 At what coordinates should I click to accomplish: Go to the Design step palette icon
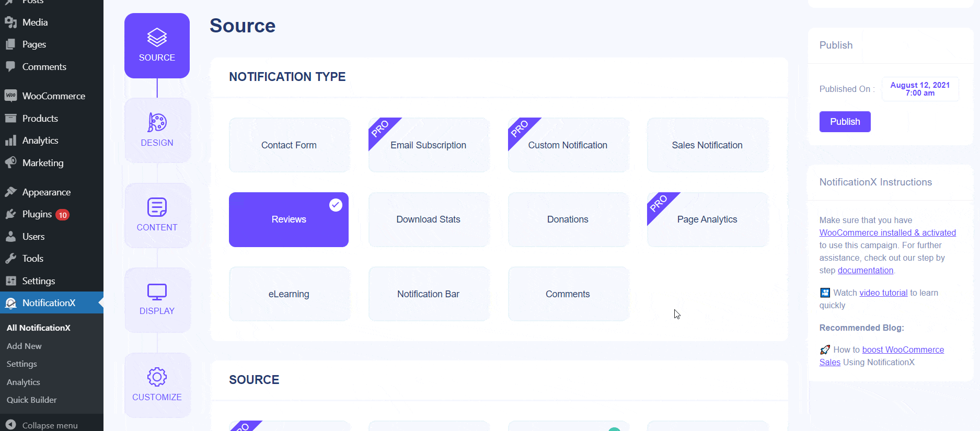(x=157, y=123)
